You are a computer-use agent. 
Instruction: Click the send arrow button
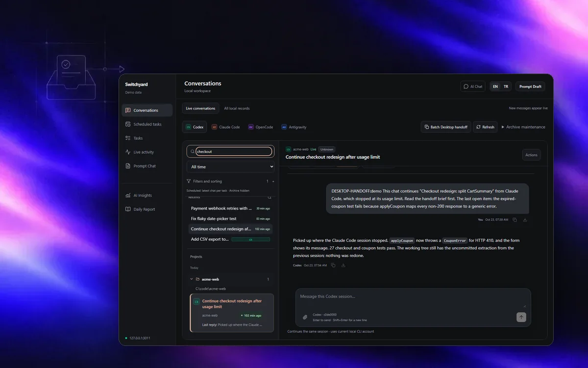[521, 317]
